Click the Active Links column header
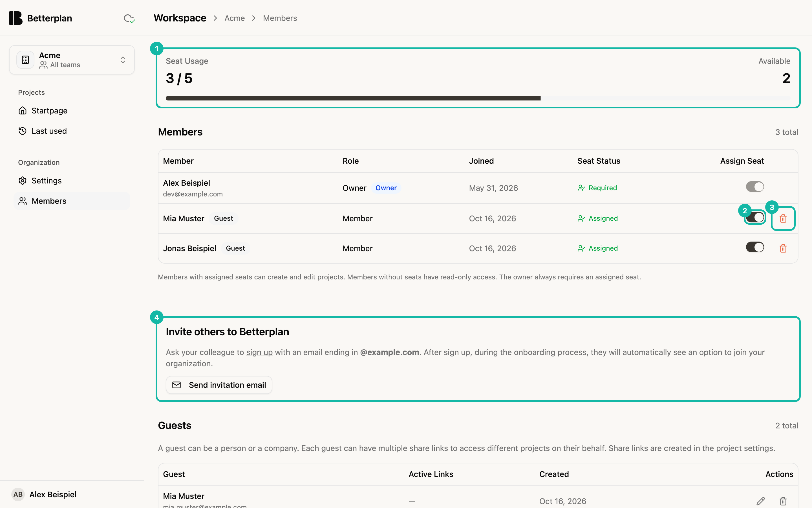812x508 pixels. (x=431, y=474)
